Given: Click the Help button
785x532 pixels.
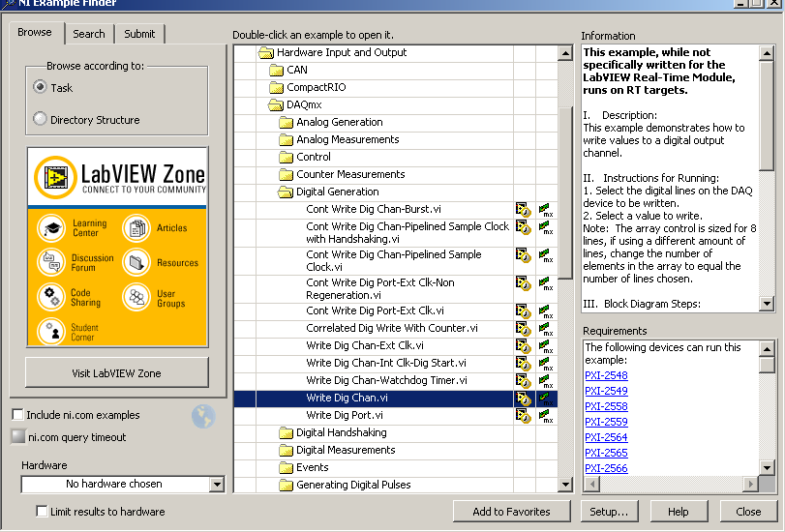Looking at the screenshot, I should pyautogui.click(x=679, y=512).
